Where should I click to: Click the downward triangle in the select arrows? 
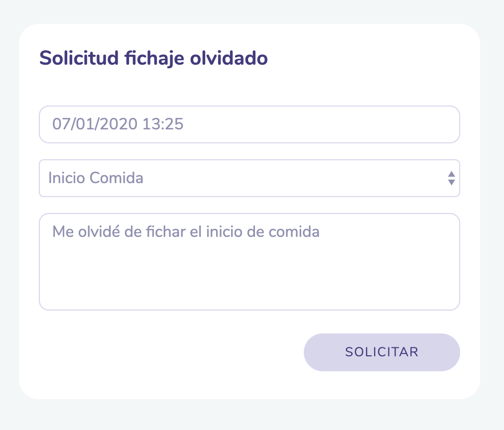click(451, 182)
